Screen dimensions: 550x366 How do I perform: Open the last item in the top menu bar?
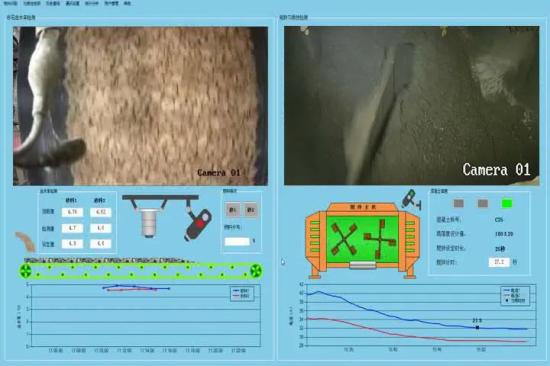pyautogui.click(x=128, y=3)
